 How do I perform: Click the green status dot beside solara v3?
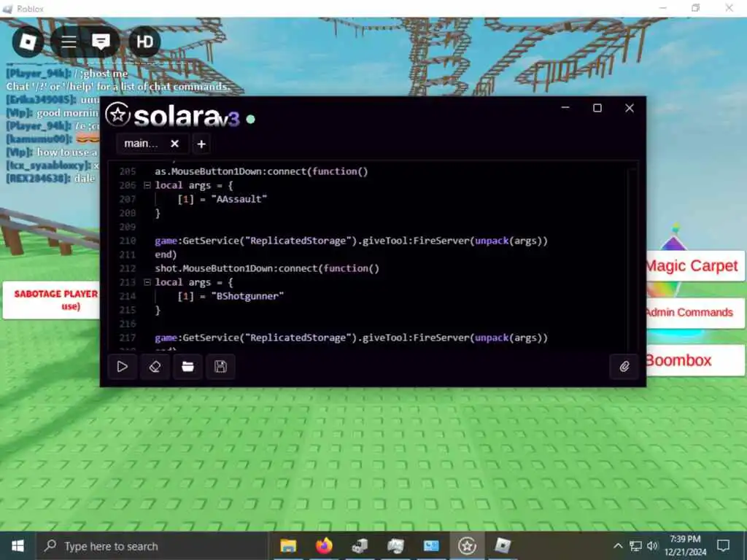pyautogui.click(x=251, y=119)
